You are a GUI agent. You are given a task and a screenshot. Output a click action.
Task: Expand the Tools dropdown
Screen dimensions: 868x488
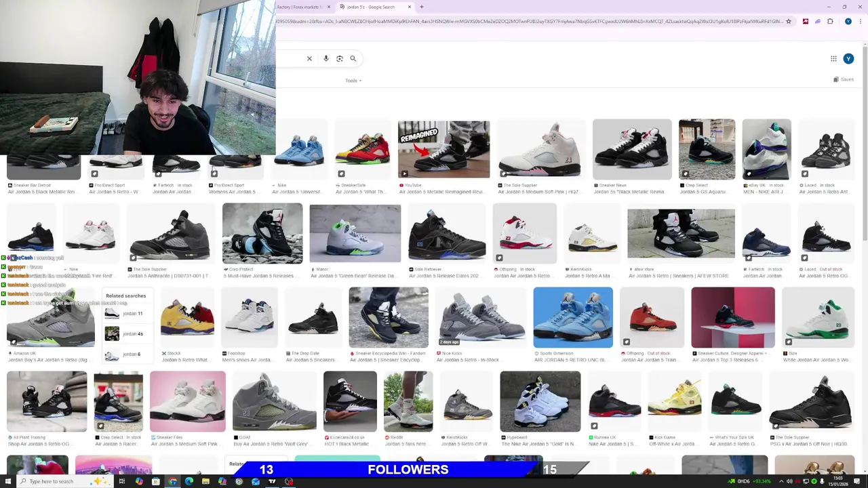[353, 81]
